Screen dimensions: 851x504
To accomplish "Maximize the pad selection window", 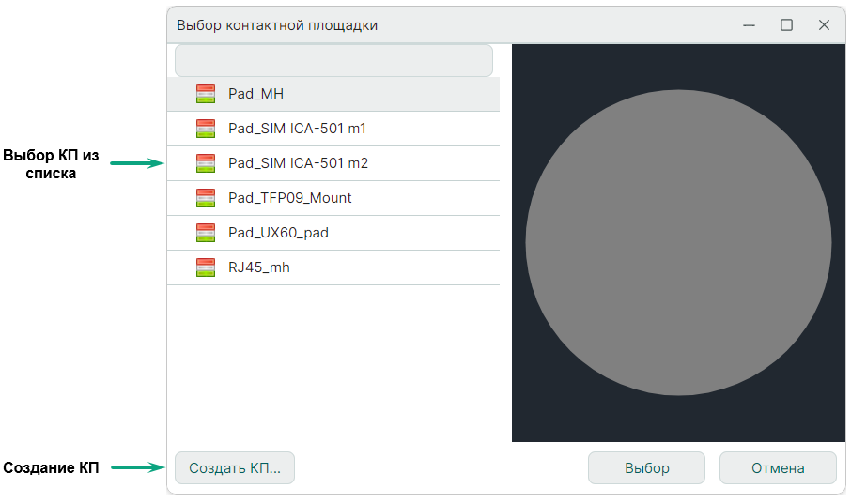I will tap(787, 25).
